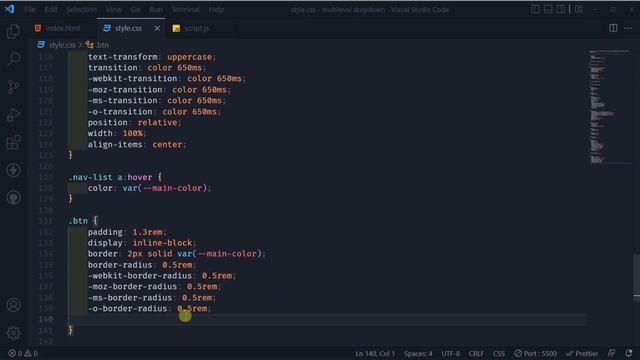This screenshot has height=360, width=640.
Task: Open the Selection menu
Action: [x=81, y=9]
